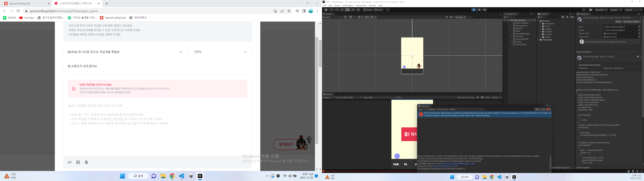The width and height of the screenshot is (644, 181).
Task: Lock the Inspector panel
Action: 639,14
